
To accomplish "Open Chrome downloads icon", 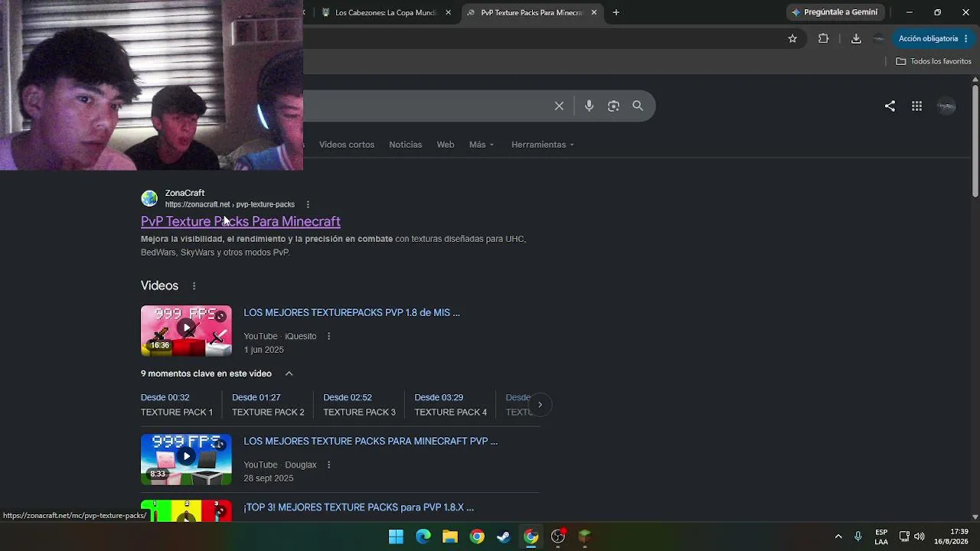I will (x=856, y=38).
